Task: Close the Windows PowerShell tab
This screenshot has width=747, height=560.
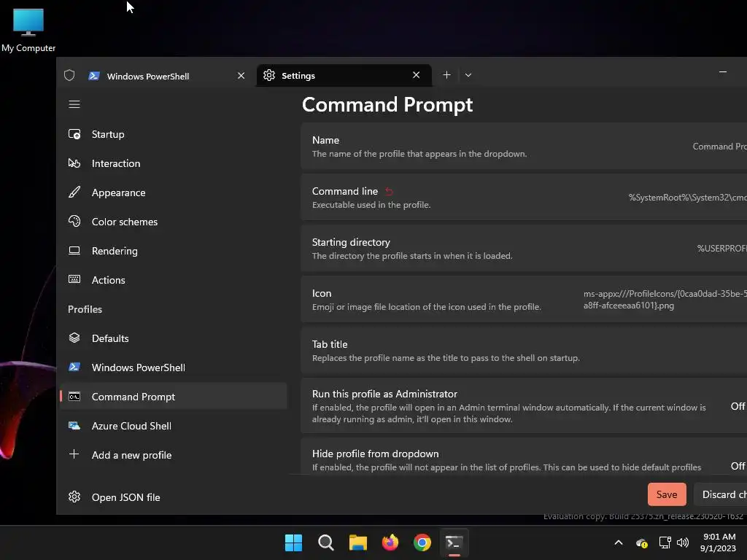Action: click(241, 76)
